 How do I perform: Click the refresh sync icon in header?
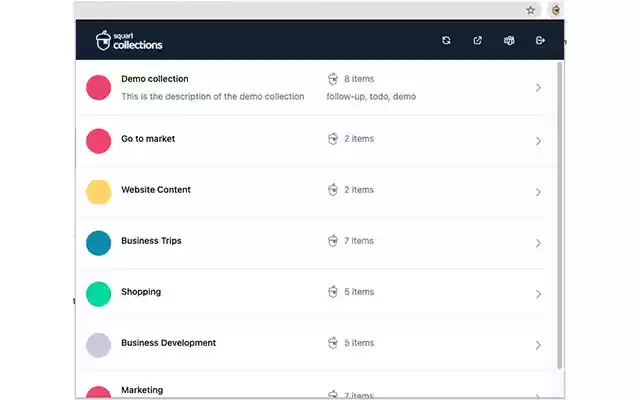click(x=446, y=40)
